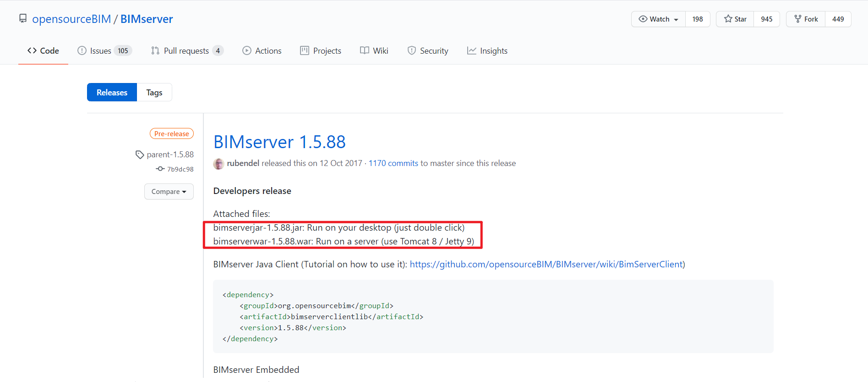Click the eye icon in Watch button
This screenshot has width=868, height=382.
643,19
